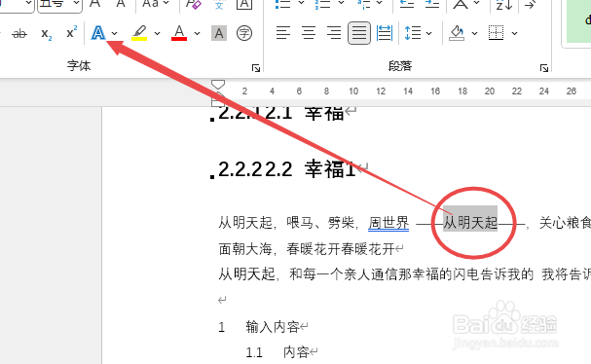Sort the selection with the A-Z sort icon
591x364 pixels.
[x=504, y=4]
